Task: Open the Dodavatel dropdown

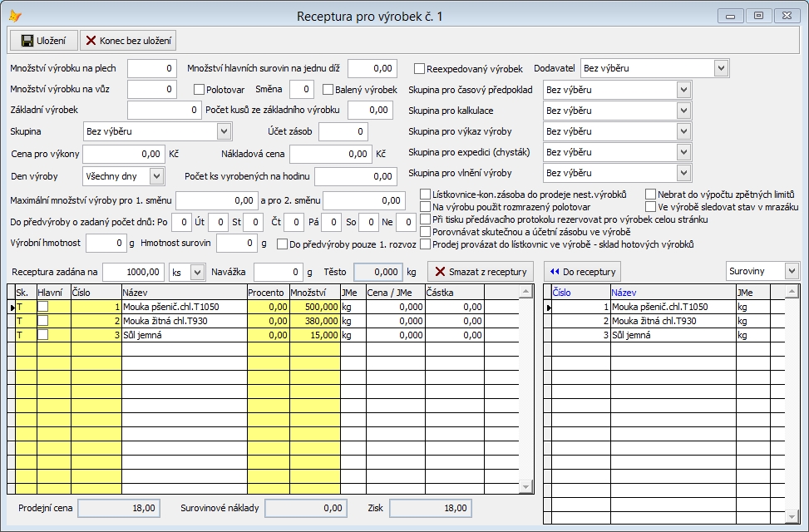Action: click(x=722, y=68)
